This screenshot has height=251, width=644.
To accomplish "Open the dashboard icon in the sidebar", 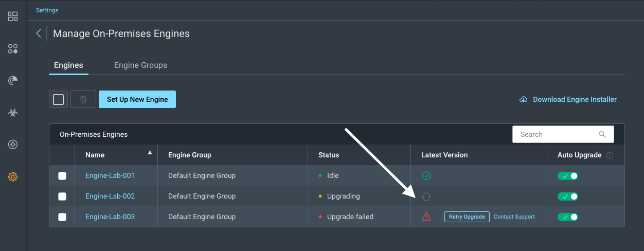I will tap(13, 16).
